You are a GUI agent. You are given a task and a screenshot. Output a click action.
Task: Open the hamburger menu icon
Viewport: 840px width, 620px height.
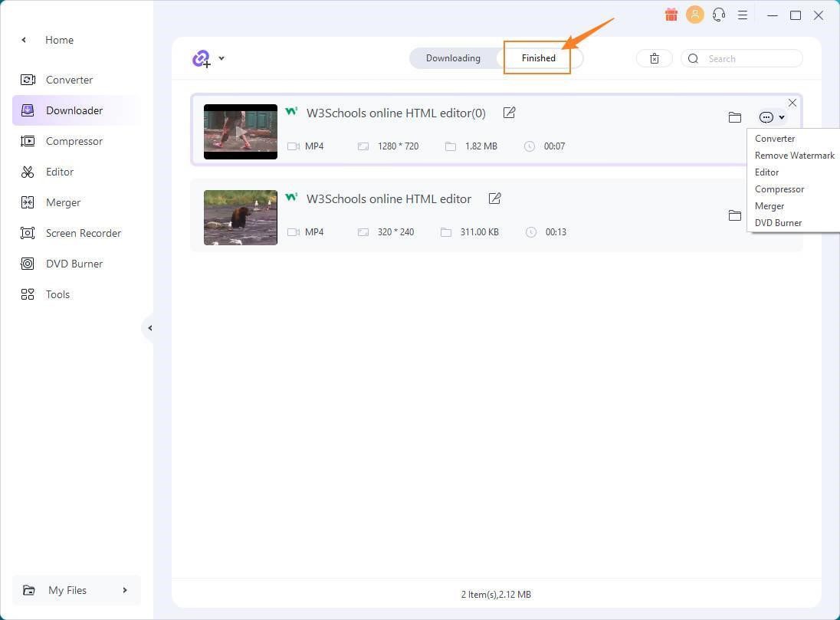click(x=743, y=15)
